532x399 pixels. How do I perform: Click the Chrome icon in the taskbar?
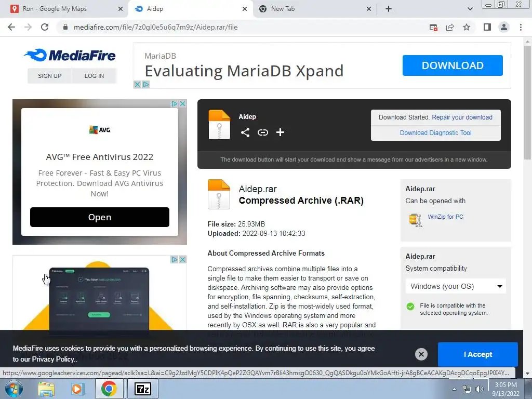[x=109, y=389]
